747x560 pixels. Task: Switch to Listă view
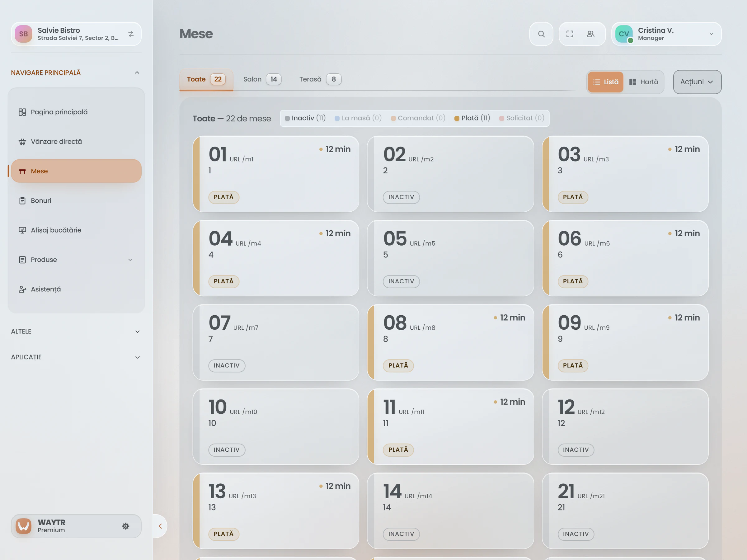(605, 82)
